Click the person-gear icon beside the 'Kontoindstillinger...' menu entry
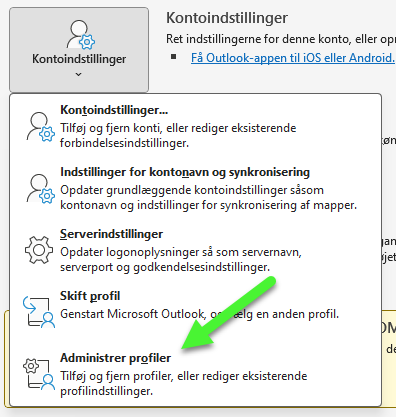396x417 pixels. coord(40,127)
